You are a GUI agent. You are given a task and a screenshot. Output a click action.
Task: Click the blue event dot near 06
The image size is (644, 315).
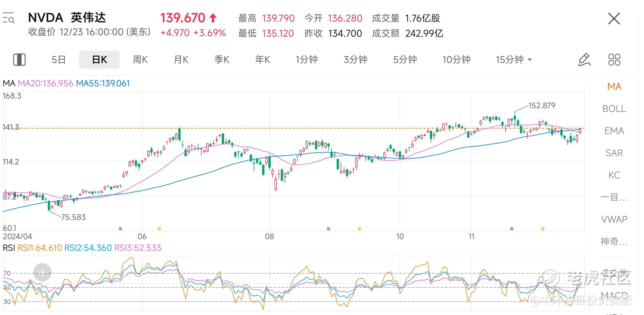pyautogui.click(x=121, y=229)
